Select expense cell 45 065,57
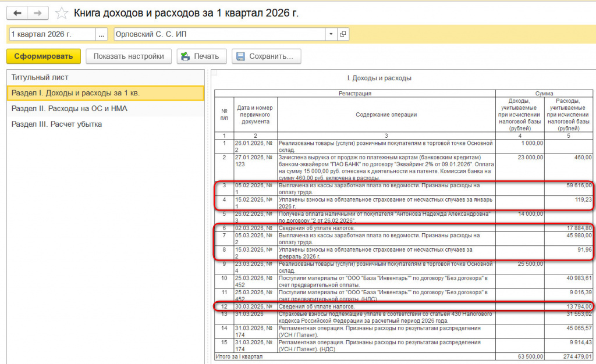Image resolution: width=596 pixels, height=364 pixels. (x=569, y=331)
